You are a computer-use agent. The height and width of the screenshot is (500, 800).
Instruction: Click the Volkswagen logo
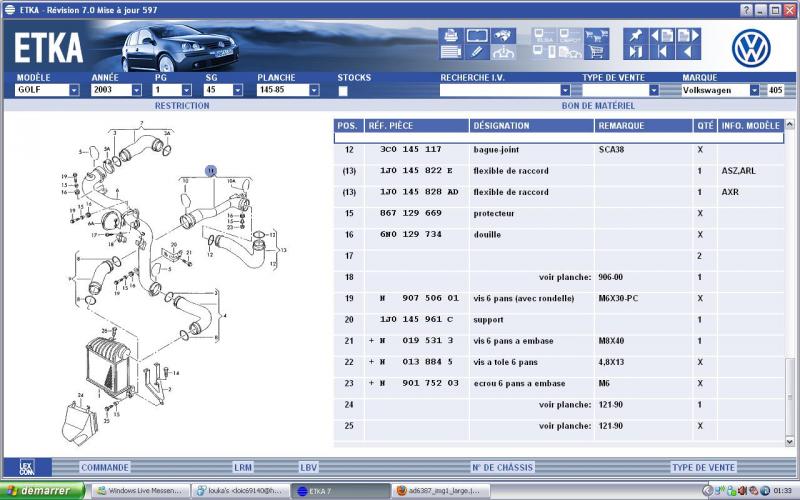click(751, 48)
